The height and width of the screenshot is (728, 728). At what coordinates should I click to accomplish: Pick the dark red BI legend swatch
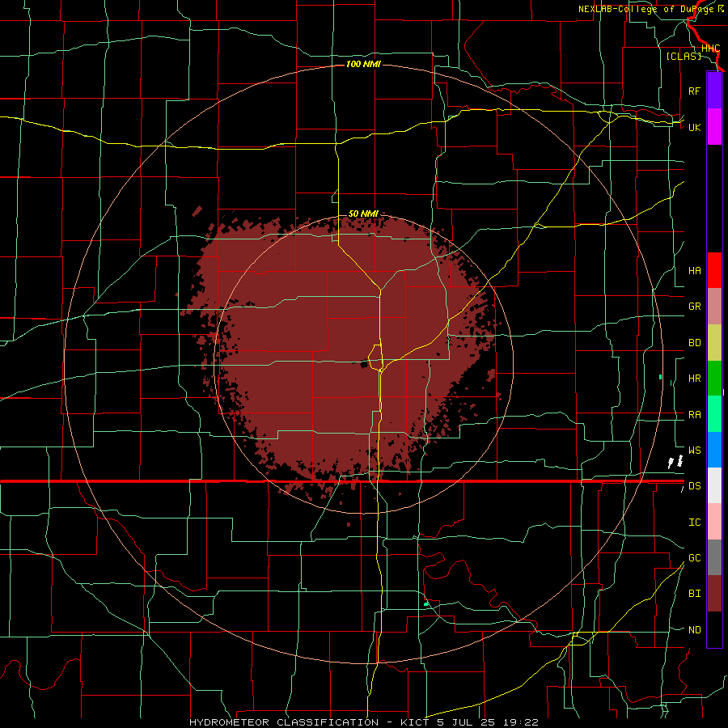point(714,594)
